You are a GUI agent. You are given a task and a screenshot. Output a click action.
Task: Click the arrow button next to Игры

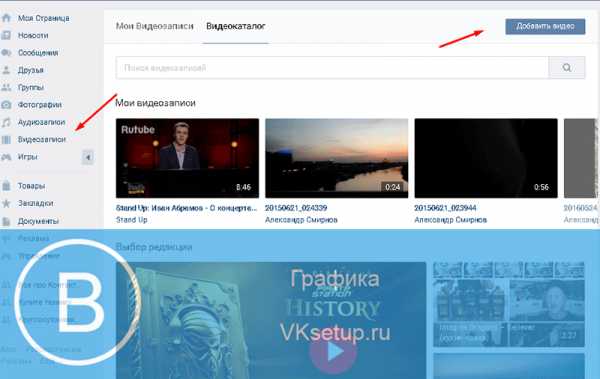point(88,157)
